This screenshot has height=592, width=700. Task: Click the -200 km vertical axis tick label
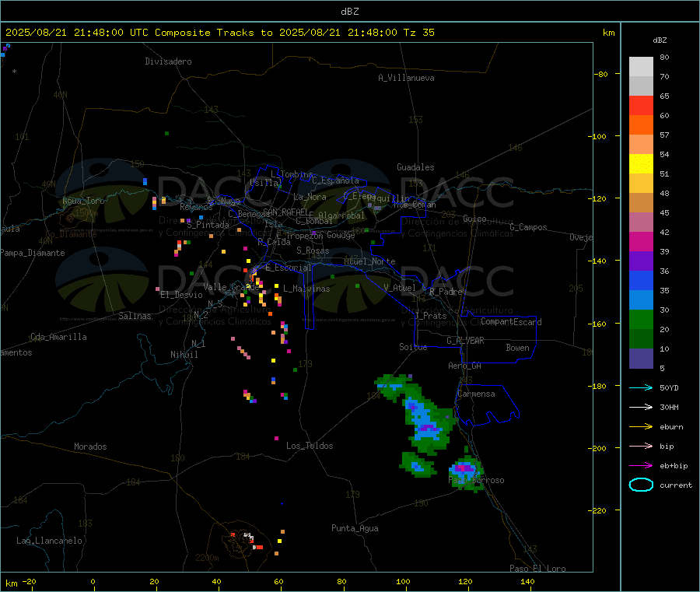[x=597, y=448]
